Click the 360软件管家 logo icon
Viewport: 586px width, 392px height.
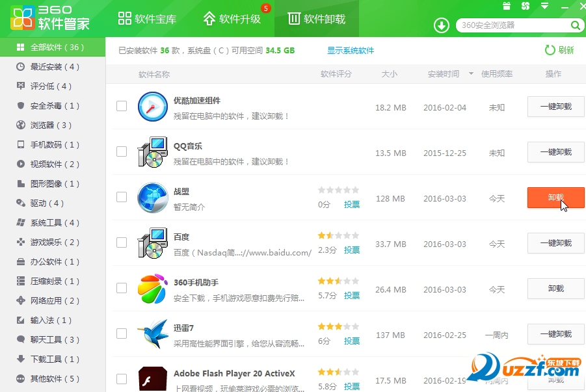point(22,18)
